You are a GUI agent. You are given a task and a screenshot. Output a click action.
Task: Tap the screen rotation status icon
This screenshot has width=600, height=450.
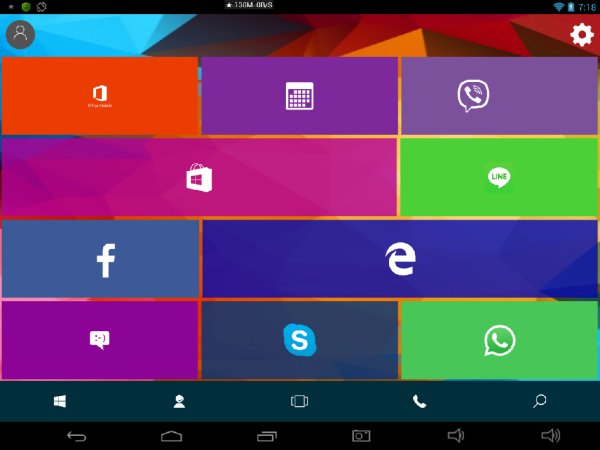click(x=41, y=7)
